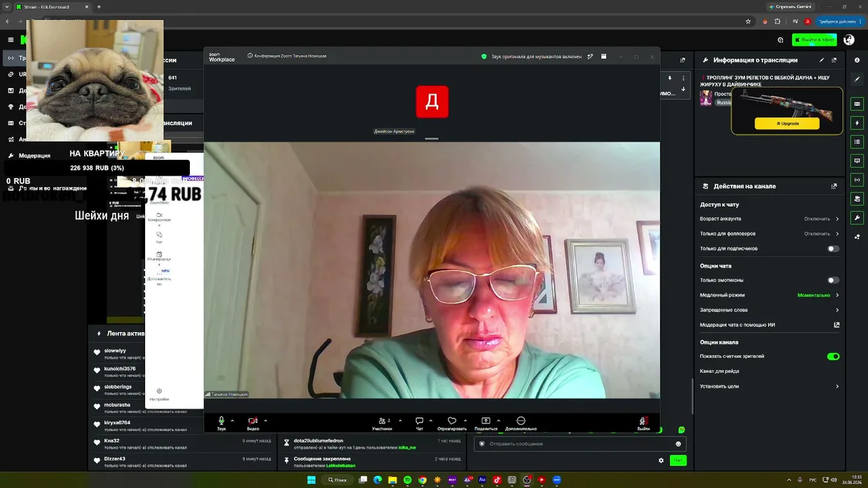Expand Zoom chat options arrow
Screen dimensions: 868x488
tap(431, 420)
